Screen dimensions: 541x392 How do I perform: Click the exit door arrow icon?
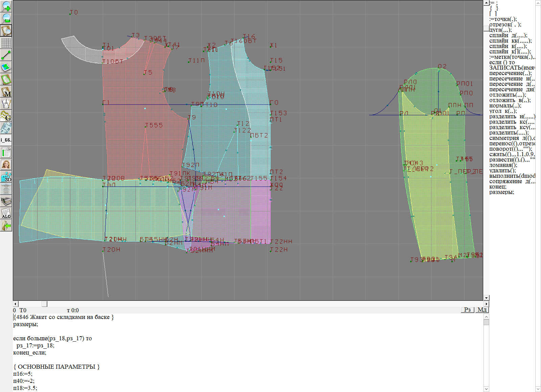point(6,225)
